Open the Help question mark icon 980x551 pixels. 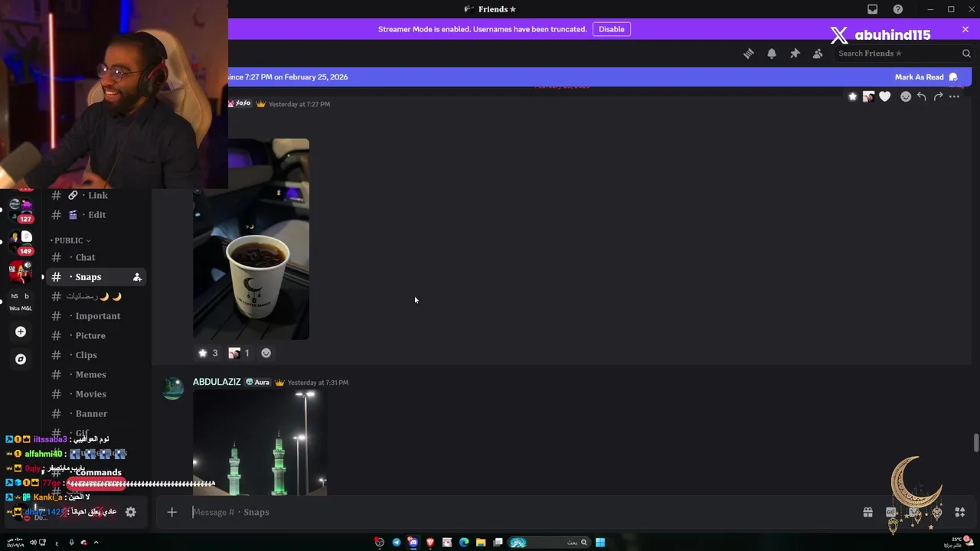coord(897,9)
